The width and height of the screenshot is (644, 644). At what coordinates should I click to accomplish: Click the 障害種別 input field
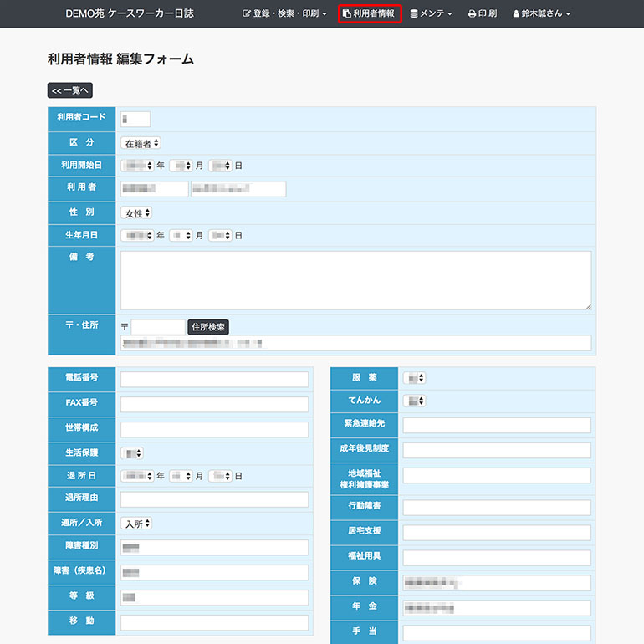(214, 548)
